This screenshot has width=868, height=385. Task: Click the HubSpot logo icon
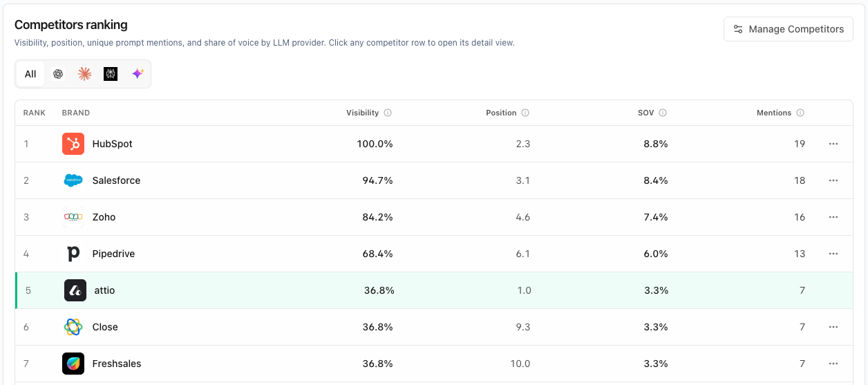click(73, 144)
